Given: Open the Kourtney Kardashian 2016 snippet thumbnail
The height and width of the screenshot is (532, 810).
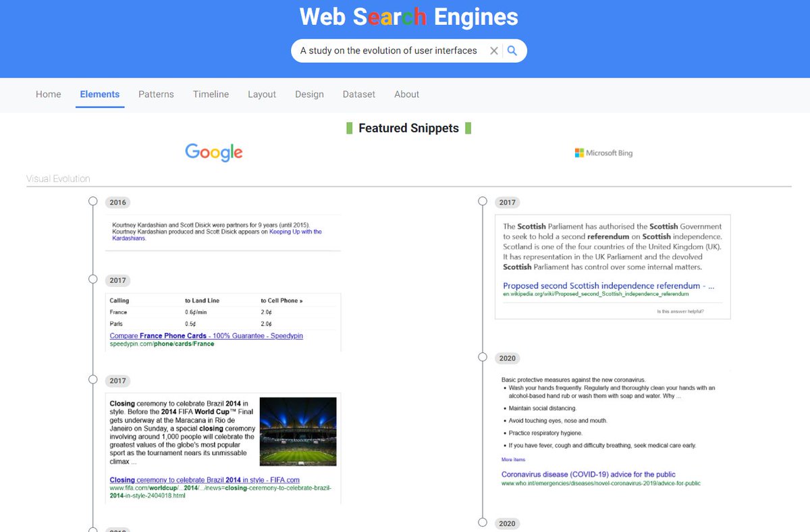Looking at the screenshot, I should [223, 233].
